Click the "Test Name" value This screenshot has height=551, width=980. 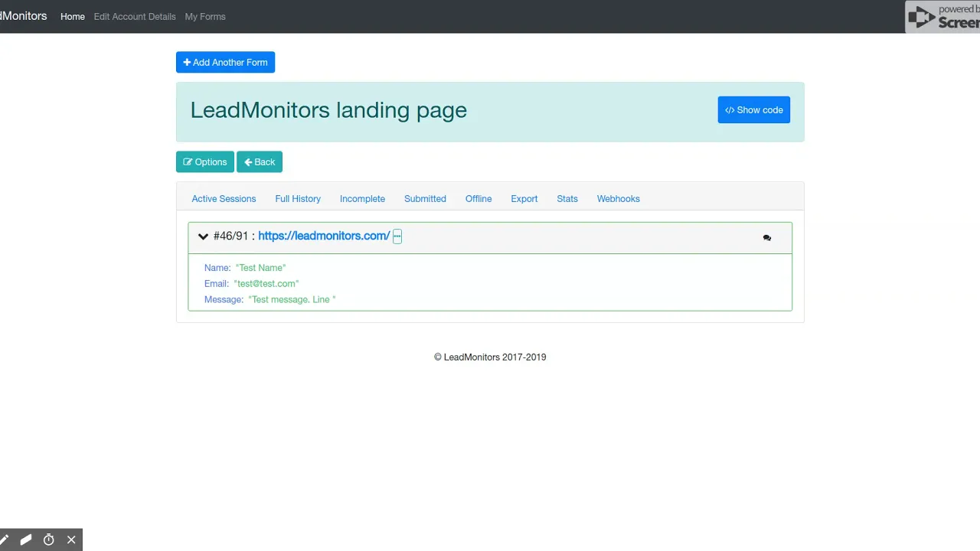260,268
